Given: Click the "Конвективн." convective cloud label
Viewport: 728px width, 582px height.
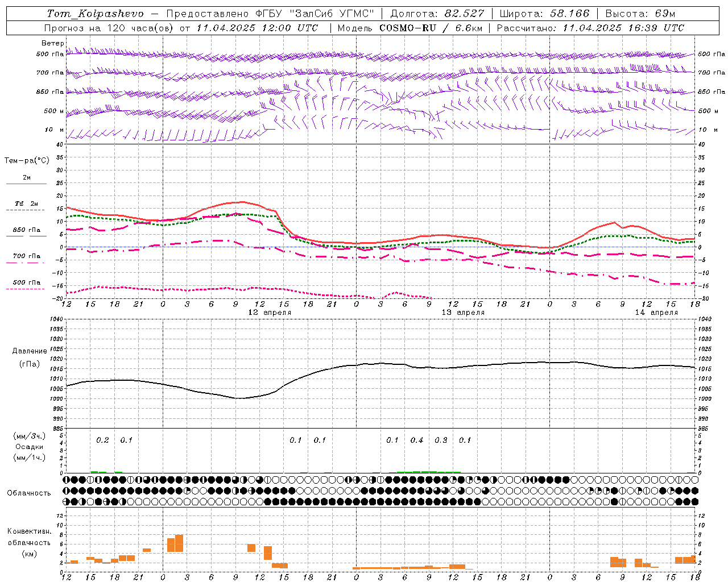Looking at the screenshot, I should point(29,532).
